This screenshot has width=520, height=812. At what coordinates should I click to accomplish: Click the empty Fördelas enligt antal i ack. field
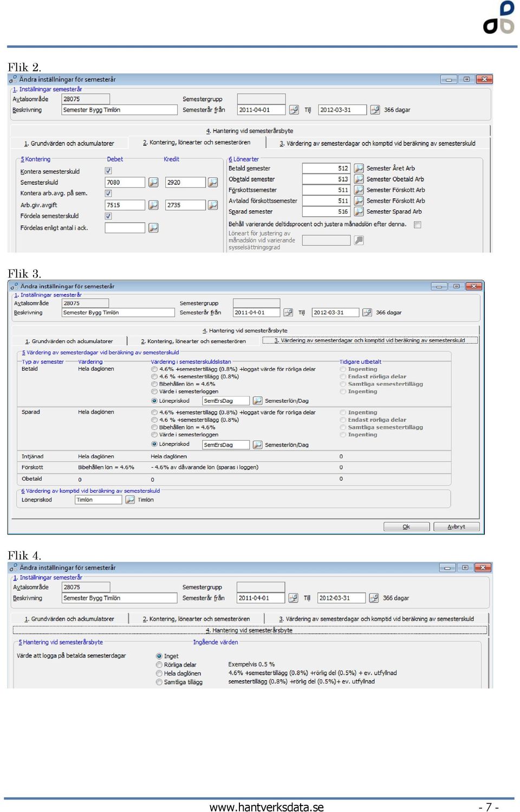tap(125, 228)
